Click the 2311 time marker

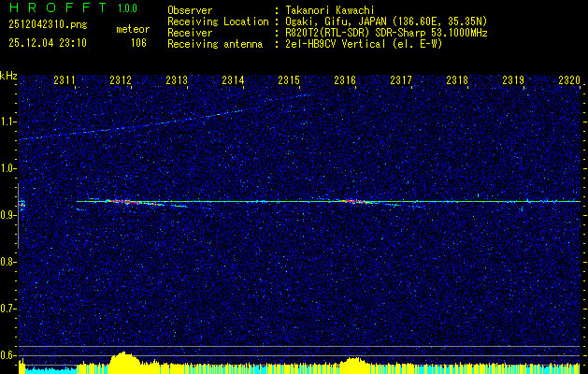coord(65,81)
